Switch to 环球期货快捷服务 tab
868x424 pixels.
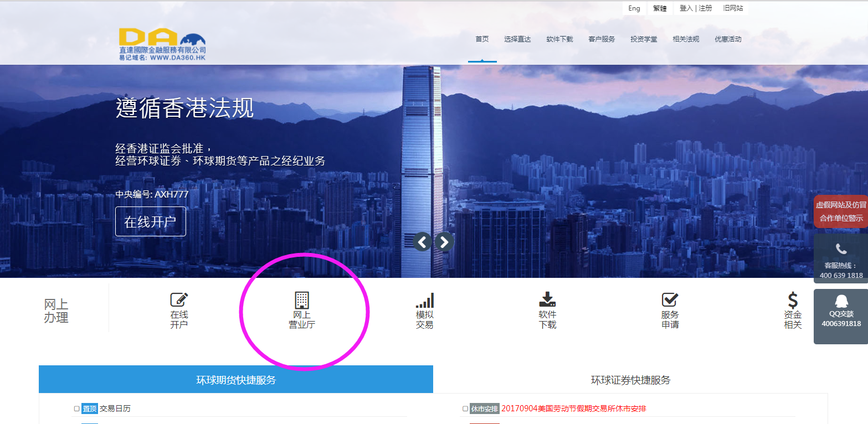(x=236, y=380)
